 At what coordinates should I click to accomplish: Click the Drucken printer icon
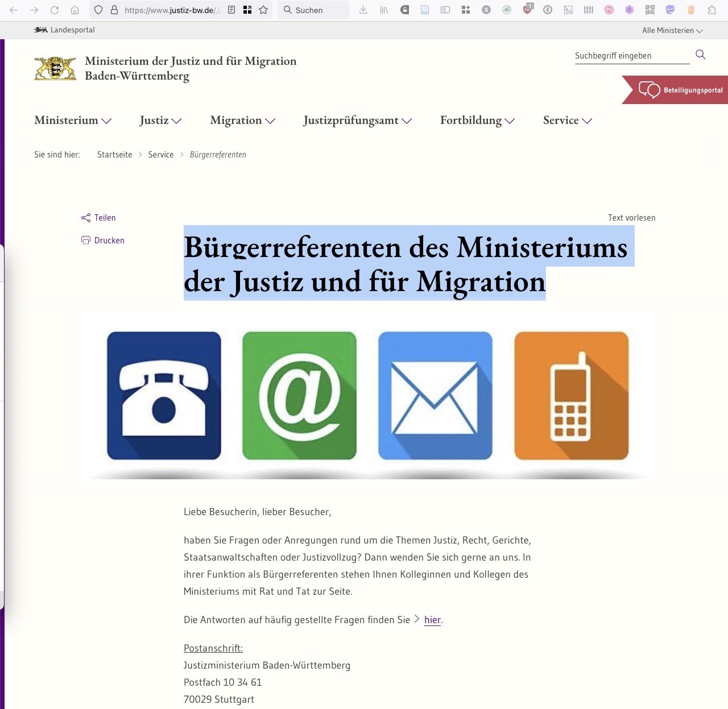tap(86, 241)
